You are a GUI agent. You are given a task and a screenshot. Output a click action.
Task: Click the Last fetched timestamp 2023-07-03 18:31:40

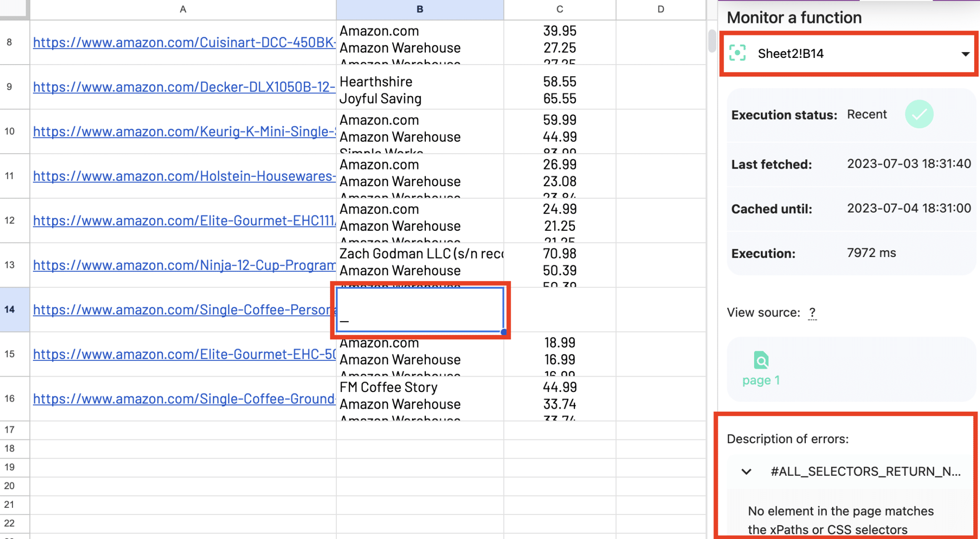click(x=909, y=164)
